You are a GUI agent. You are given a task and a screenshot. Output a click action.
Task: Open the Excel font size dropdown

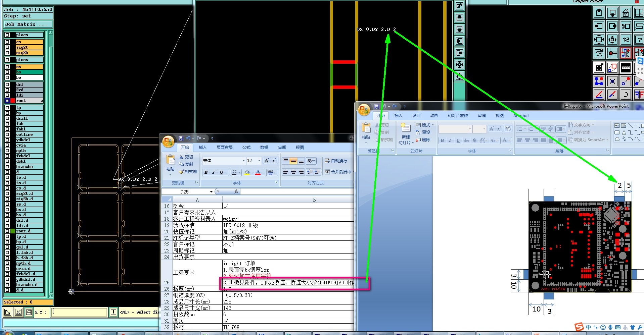[x=259, y=161]
